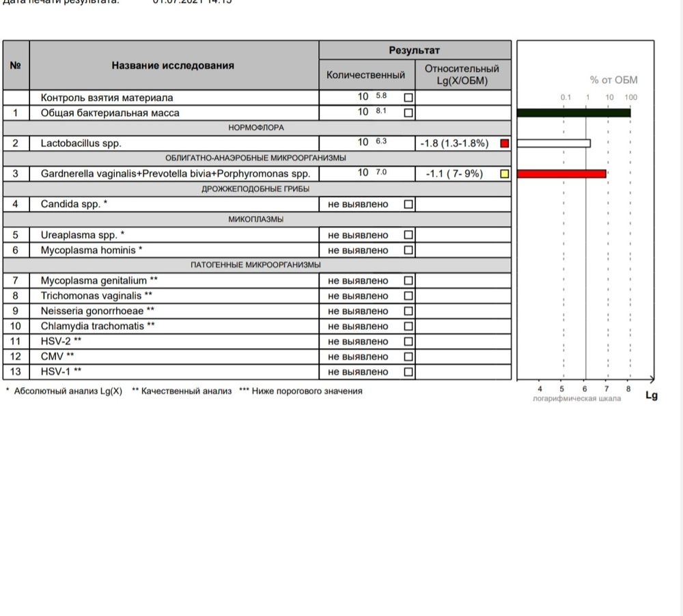Select the -1.1 ( 7- 9%) relative value

click(x=454, y=174)
